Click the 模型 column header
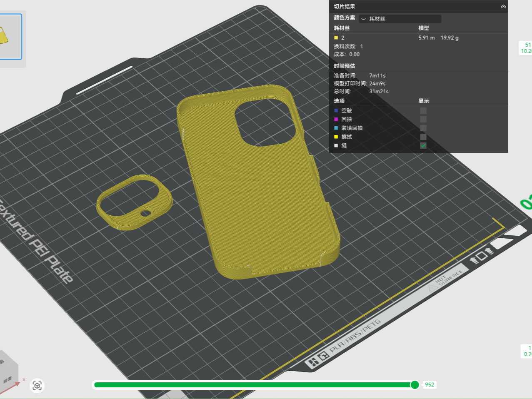 click(424, 28)
